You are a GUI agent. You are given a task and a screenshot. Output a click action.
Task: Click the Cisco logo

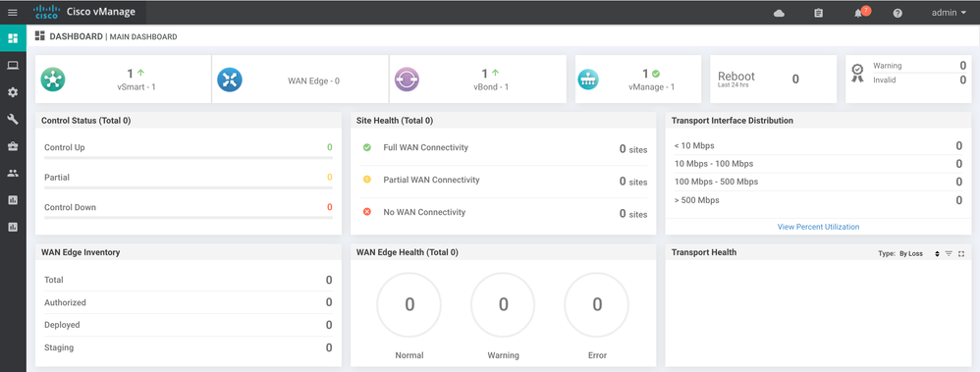tap(46, 13)
